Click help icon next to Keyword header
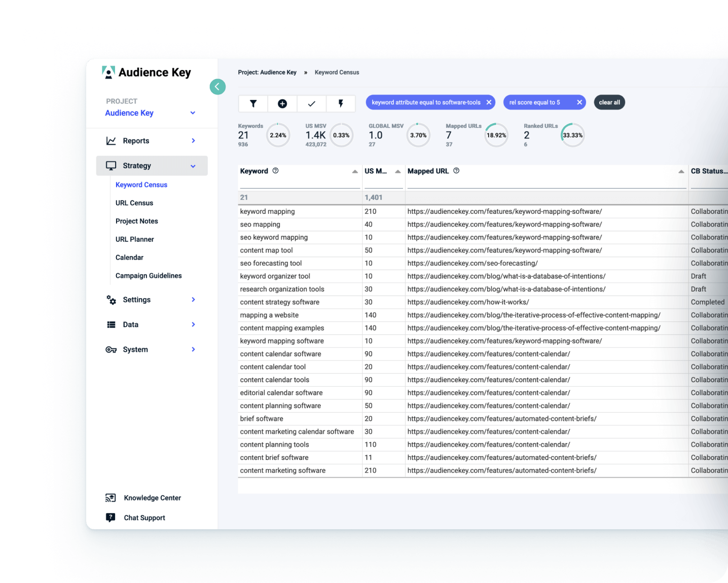 coord(275,171)
